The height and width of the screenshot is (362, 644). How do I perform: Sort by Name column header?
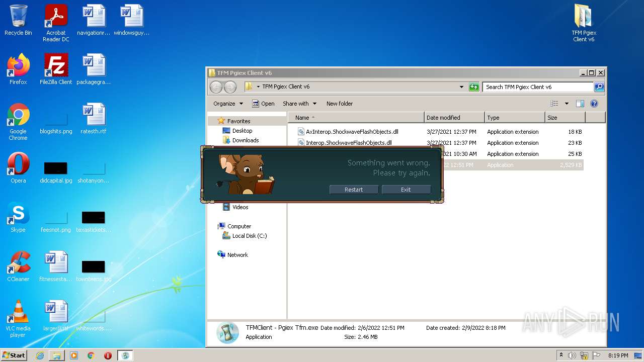click(x=356, y=118)
